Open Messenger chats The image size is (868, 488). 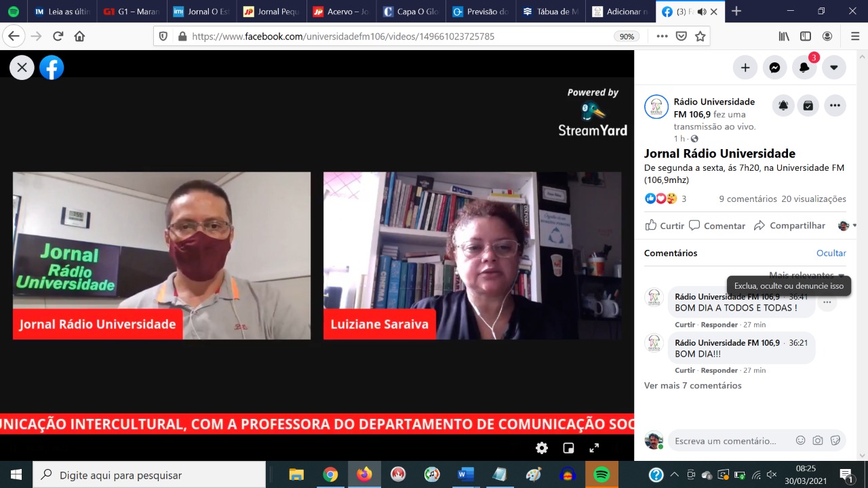pos(774,67)
